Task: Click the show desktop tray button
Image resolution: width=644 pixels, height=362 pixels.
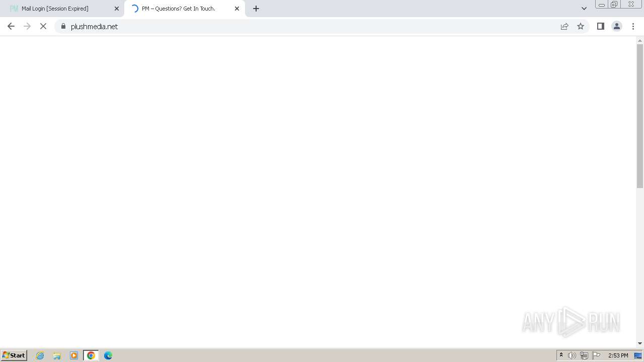Action: click(x=638, y=355)
